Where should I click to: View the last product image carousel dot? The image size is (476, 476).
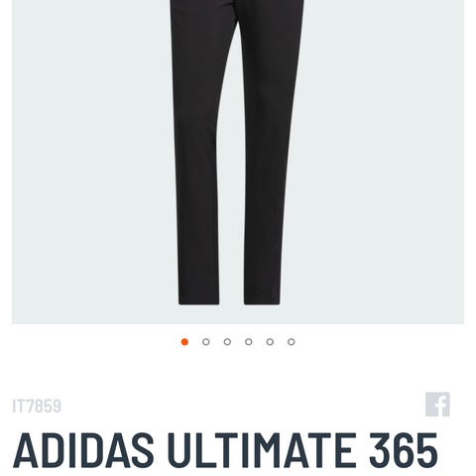(292, 342)
